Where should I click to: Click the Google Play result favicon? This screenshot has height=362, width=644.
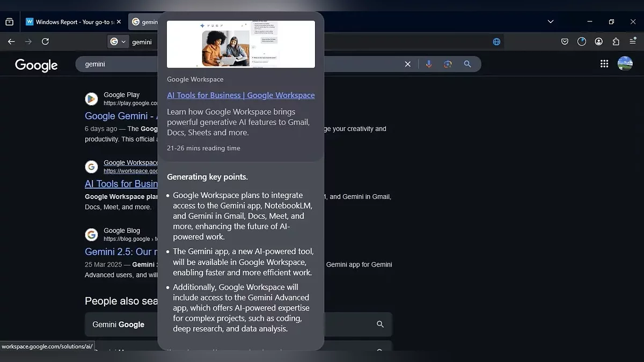tap(91, 99)
